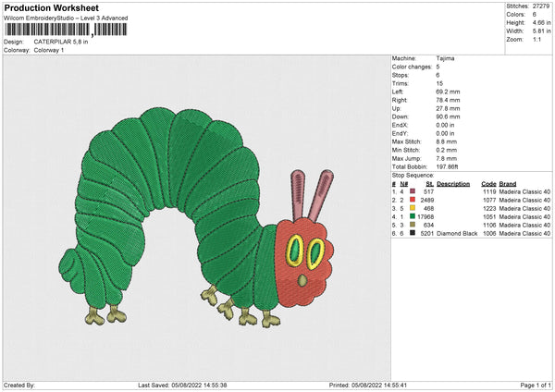Select the 'Colorway 1' value
This screenshot has width=555, height=392.
pos(49,50)
